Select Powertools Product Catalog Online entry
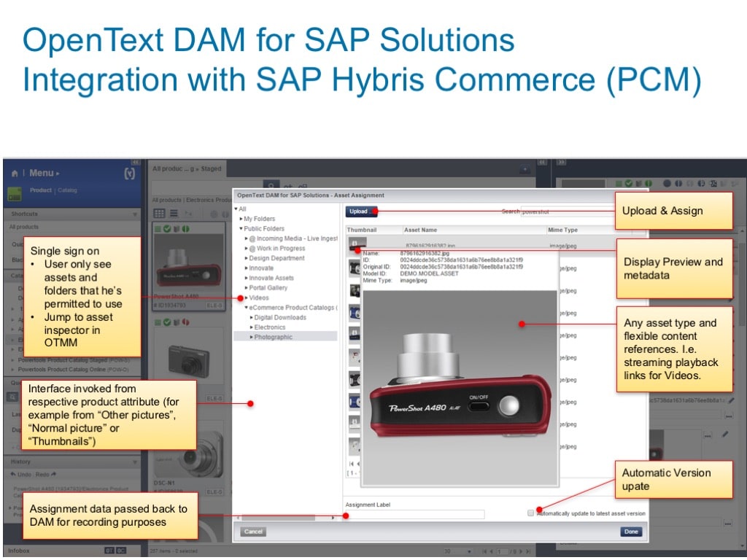Viewport: 747px width, 560px height. (x=74, y=370)
